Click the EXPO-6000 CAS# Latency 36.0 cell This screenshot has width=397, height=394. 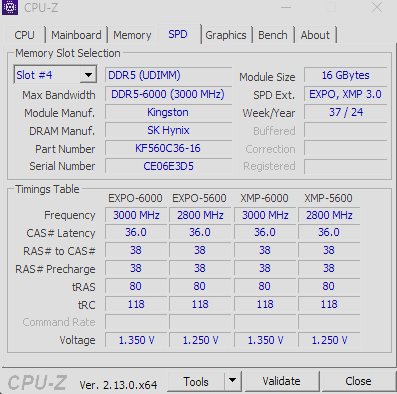coord(136,232)
